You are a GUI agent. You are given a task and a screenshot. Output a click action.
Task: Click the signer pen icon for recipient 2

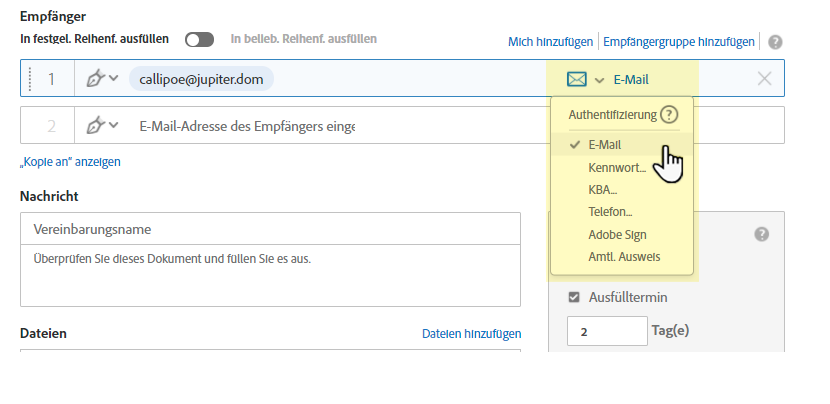pos(96,126)
